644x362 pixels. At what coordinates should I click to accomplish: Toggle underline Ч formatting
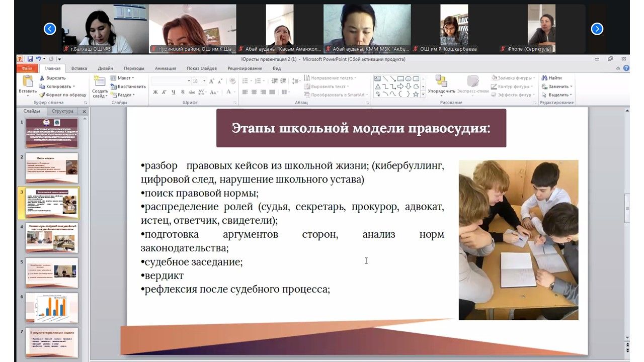[x=174, y=92]
